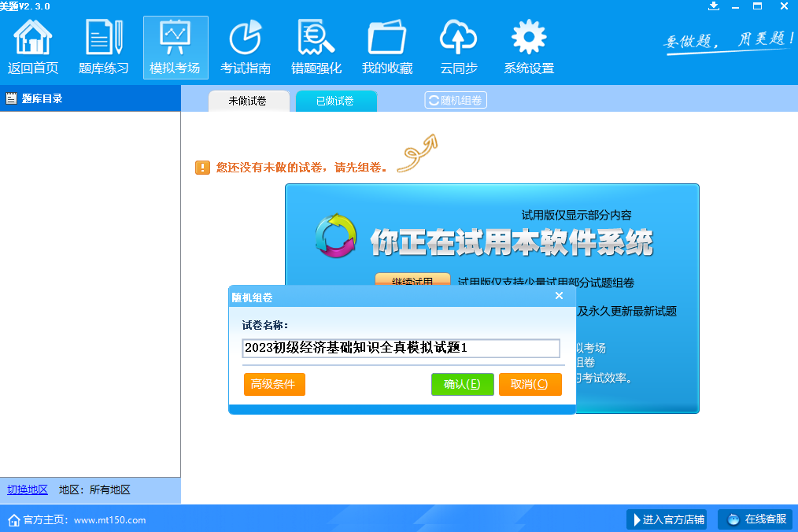Viewport: 798px width, 532px height.
Task: Switch to 未做试卷 tab
Action: point(249,101)
